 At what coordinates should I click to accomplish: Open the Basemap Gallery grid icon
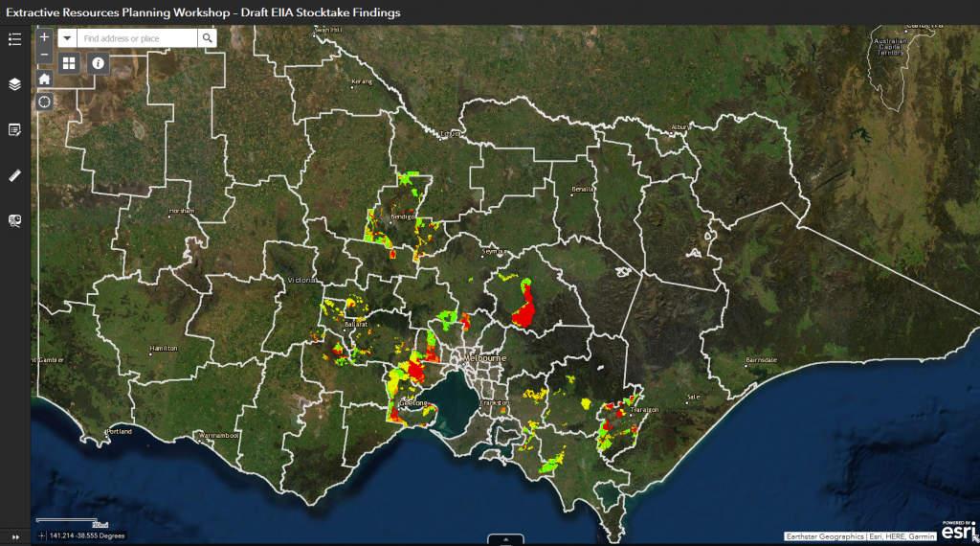pyautogui.click(x=69, y=63)
